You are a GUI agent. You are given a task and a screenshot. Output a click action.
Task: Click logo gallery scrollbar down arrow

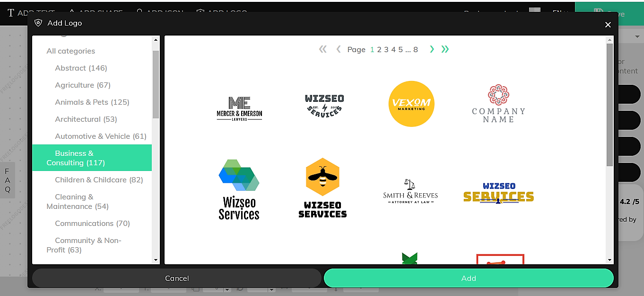pos(609,260)
